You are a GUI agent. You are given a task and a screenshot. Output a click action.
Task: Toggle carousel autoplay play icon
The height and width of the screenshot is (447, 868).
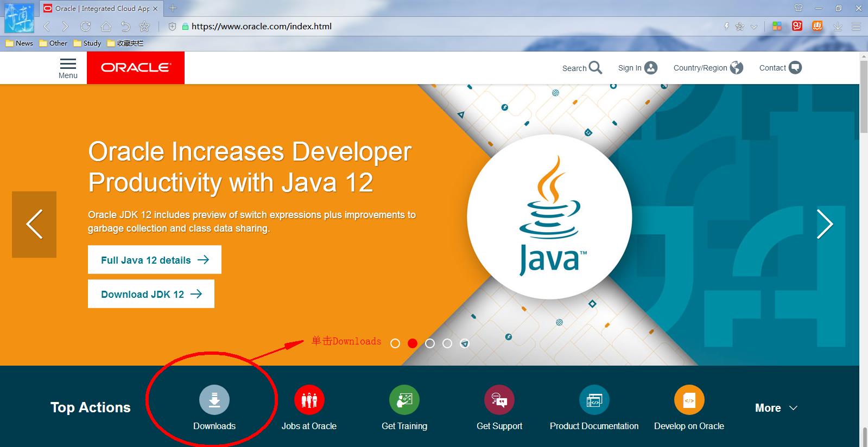click(465, 343)
